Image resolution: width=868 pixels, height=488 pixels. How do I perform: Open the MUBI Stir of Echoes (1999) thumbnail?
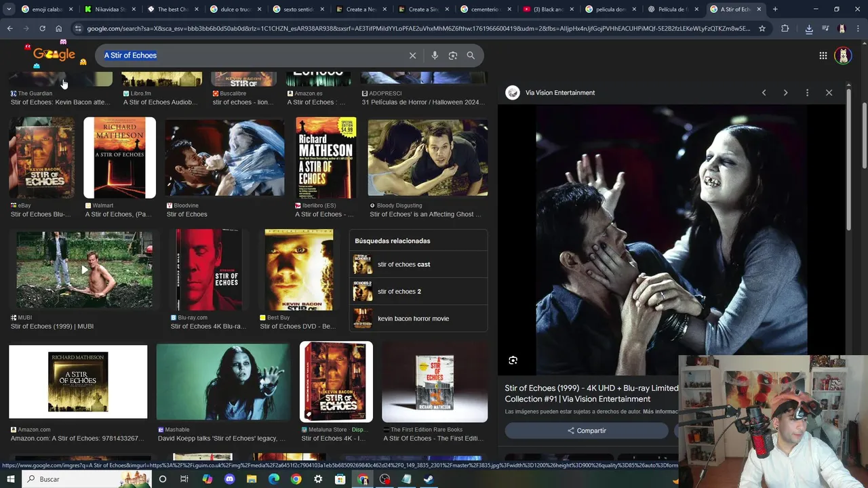pos(85,269)
